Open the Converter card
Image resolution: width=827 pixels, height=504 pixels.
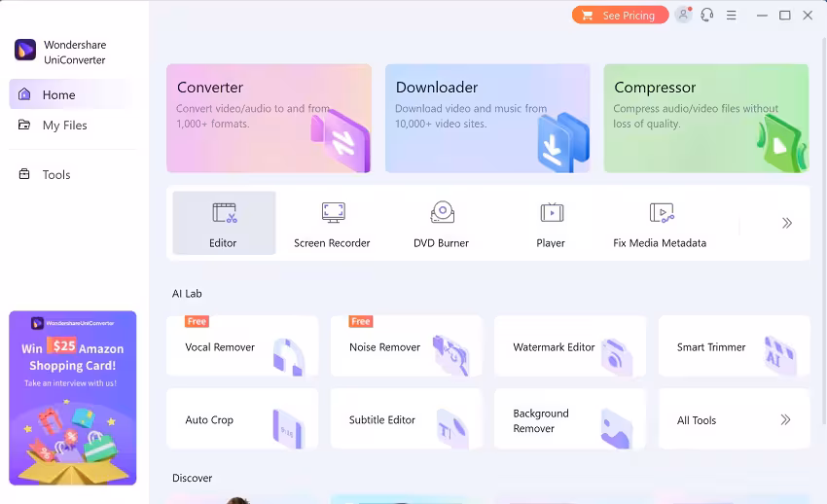coord(269,118)
